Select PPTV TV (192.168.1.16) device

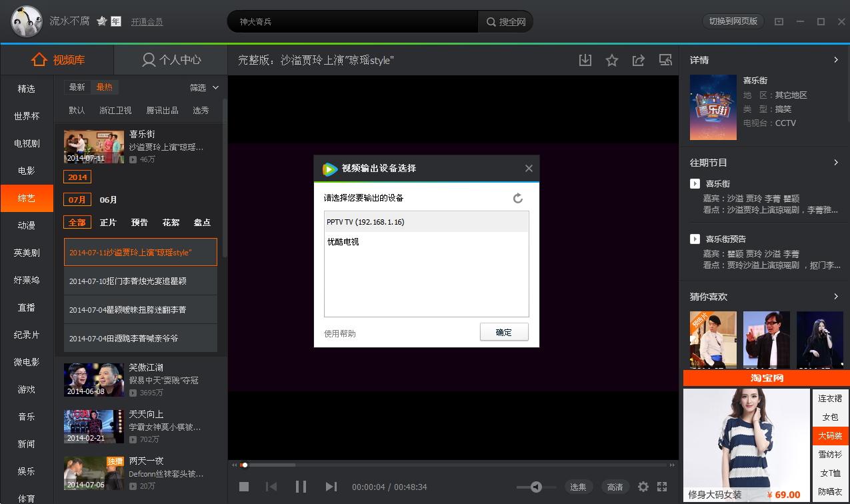pos(427,222)
